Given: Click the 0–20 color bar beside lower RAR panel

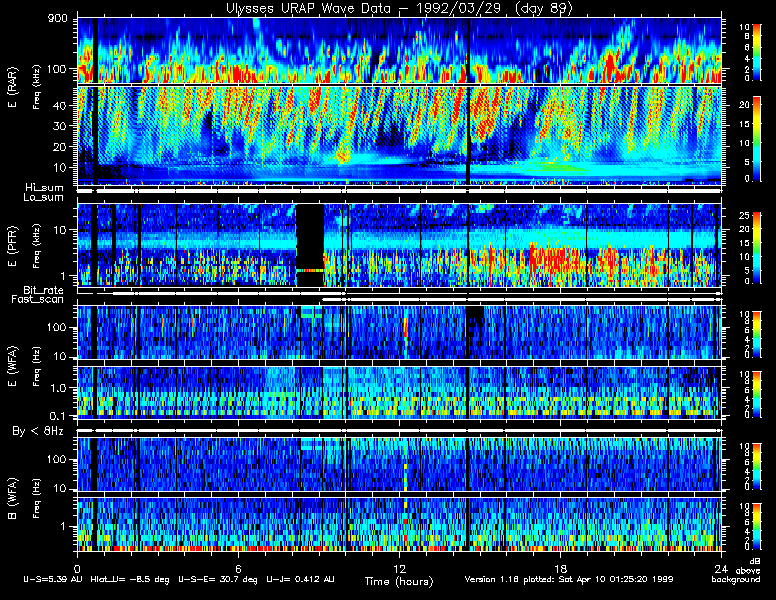Looking at the screenshot, I should point(756,139).
